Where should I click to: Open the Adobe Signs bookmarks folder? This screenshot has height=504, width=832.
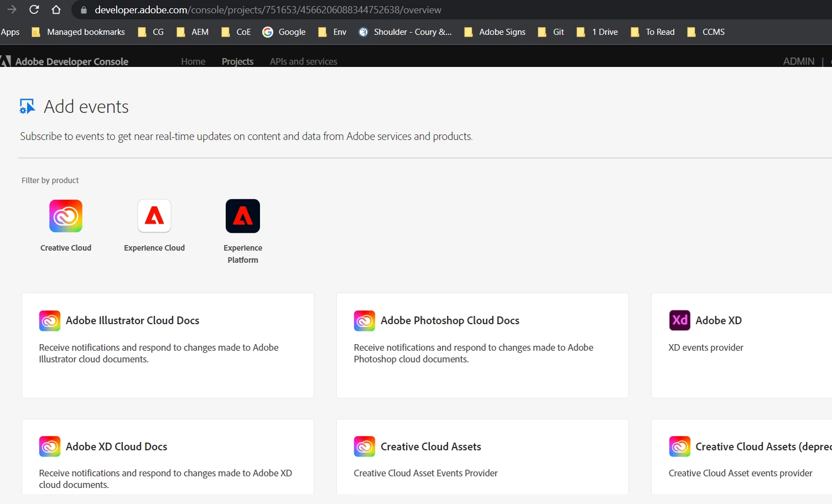[x=495, y=32]
